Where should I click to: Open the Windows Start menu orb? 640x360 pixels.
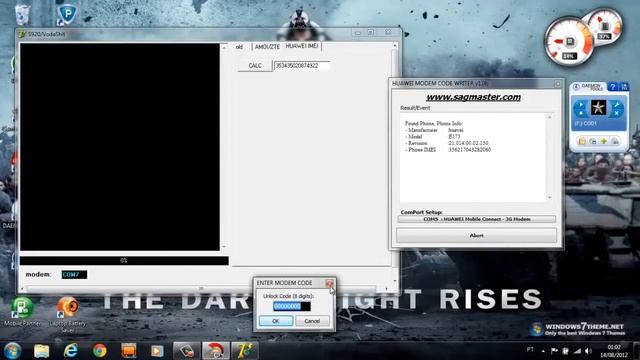pyautogui.click(x=12, y=351)
